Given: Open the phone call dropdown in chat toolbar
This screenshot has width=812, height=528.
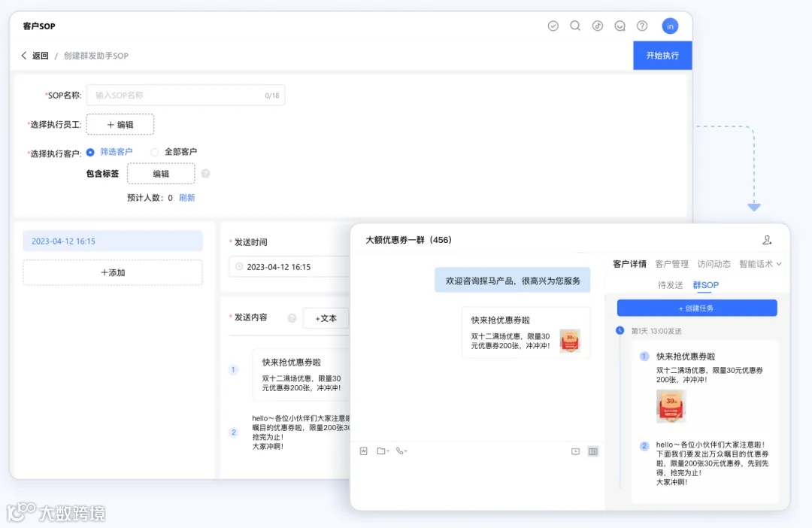Looking at the screenshot, I should click(x=399, y=451).
